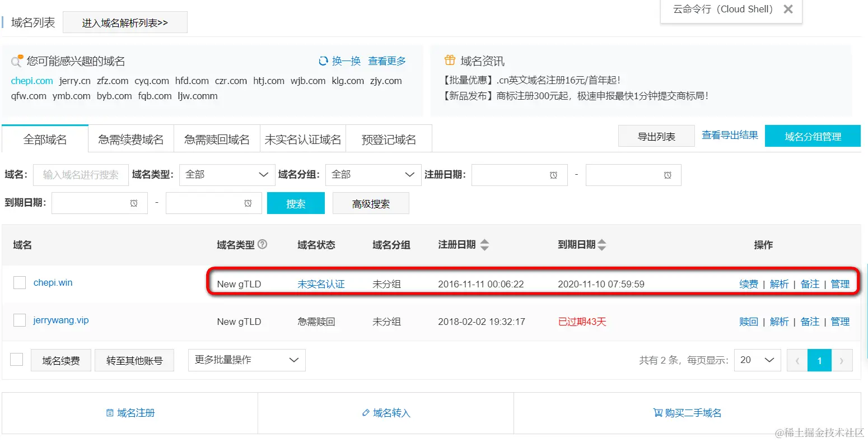The width and height of the screenshot is (868, 442).
Task: Sort by 到期日期 using sort arrows
Action: (601, 245)
